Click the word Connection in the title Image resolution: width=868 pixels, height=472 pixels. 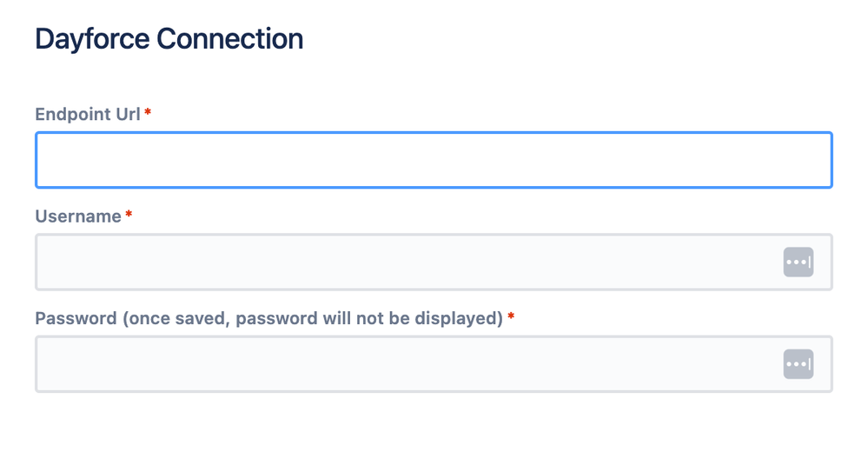[x=229, y=39]
